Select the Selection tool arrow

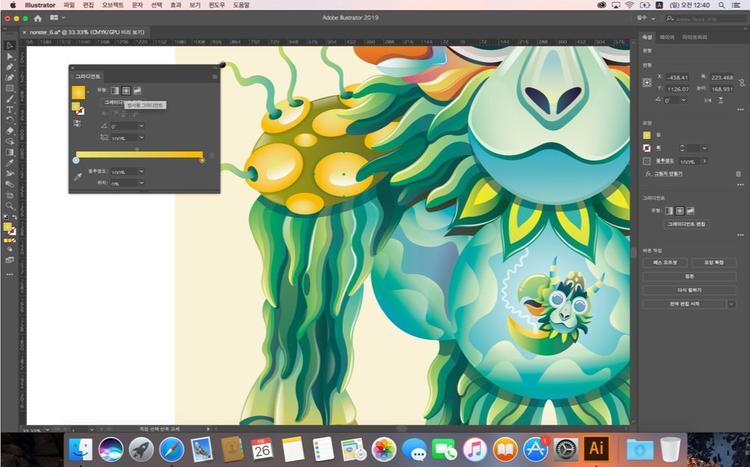10,45
